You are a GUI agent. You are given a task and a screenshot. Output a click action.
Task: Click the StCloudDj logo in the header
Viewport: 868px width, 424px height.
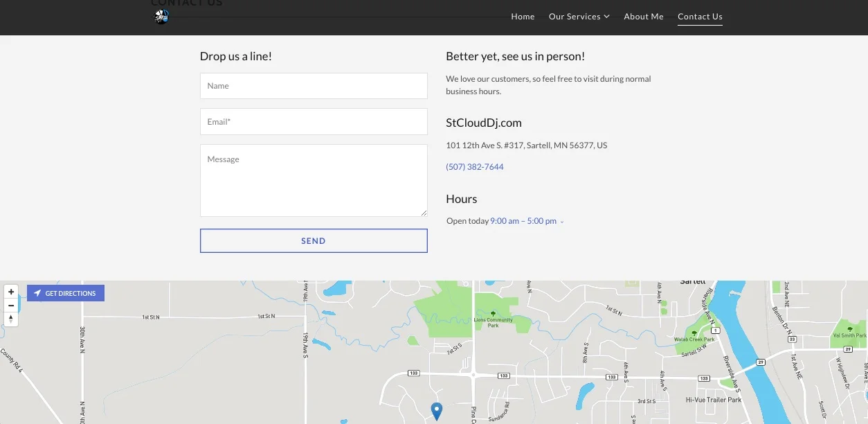coord(161,16)
